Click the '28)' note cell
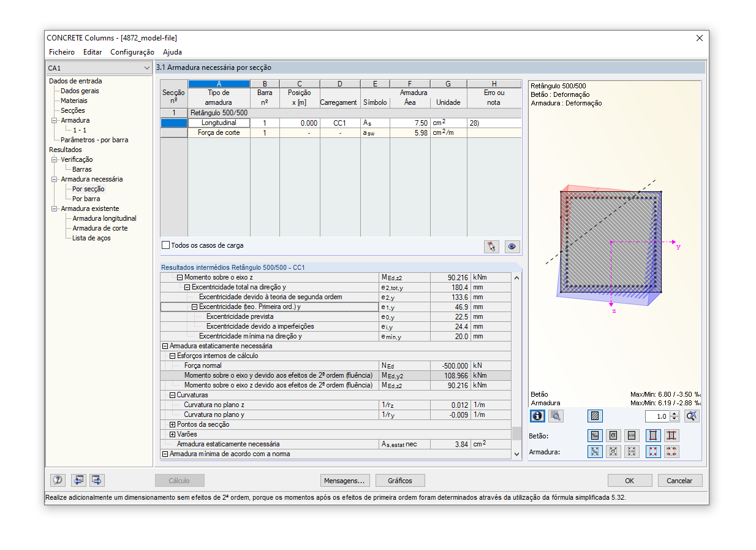 [x=494, y=123]
